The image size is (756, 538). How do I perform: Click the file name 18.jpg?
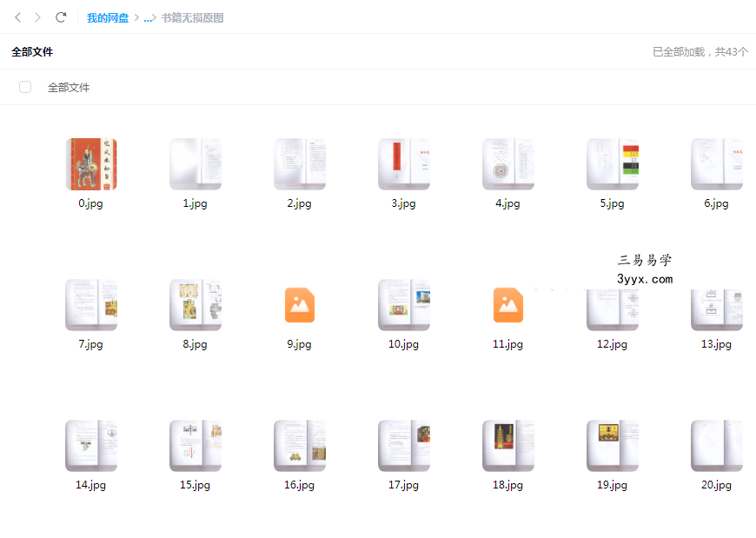click(x=507, y=485)
